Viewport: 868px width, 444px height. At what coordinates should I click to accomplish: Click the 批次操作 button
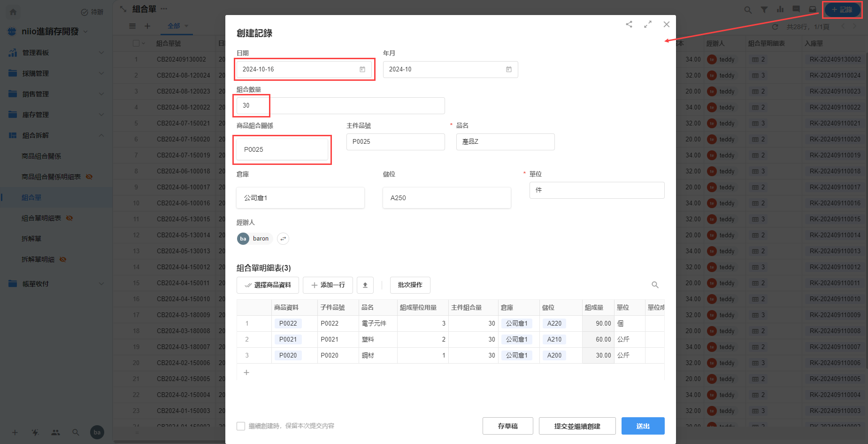410,285
